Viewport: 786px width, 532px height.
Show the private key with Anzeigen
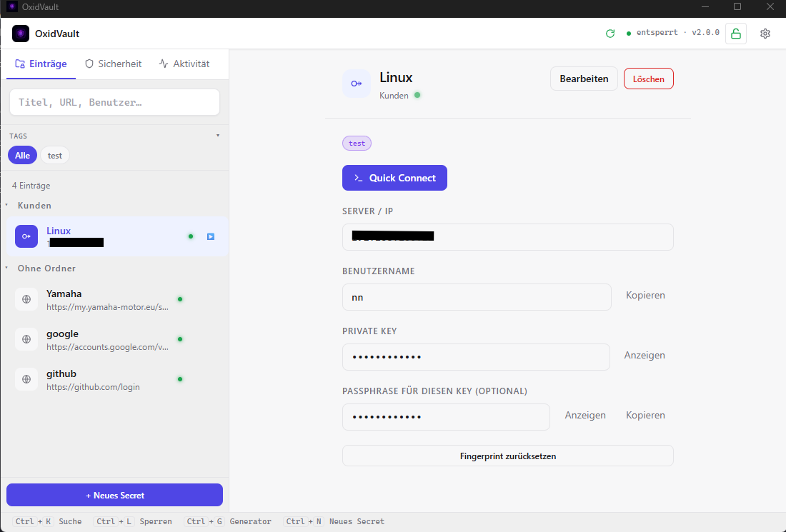[x=644, y=355]
